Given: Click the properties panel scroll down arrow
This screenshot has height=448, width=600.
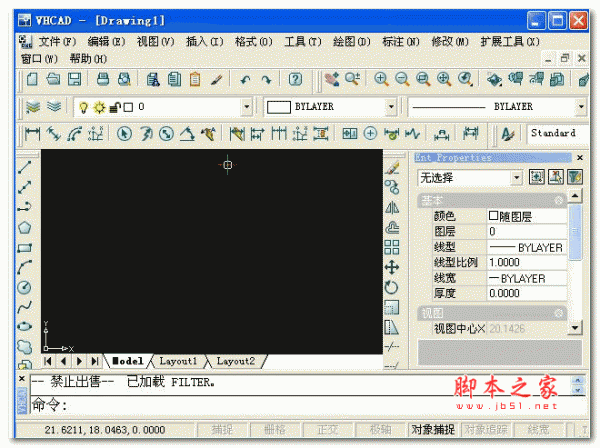Looking at the screenshot, I should click(x=575, y=328).
